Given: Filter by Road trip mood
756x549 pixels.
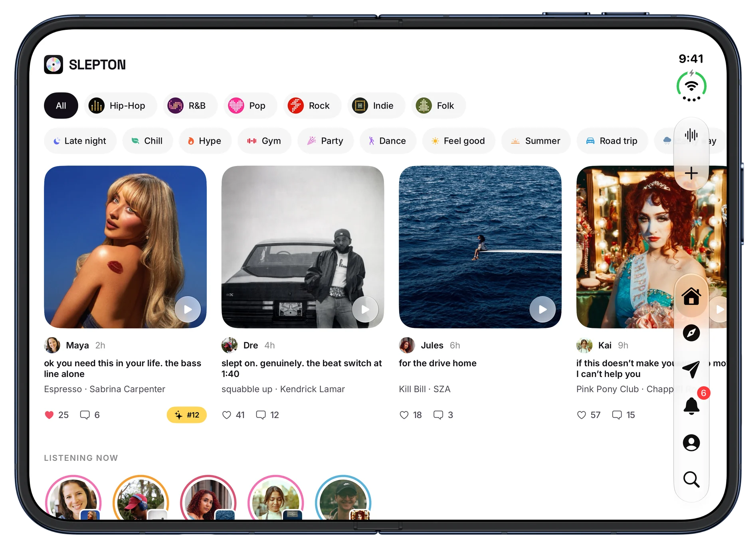Looking at the screenshot, I should click(612, 141).
